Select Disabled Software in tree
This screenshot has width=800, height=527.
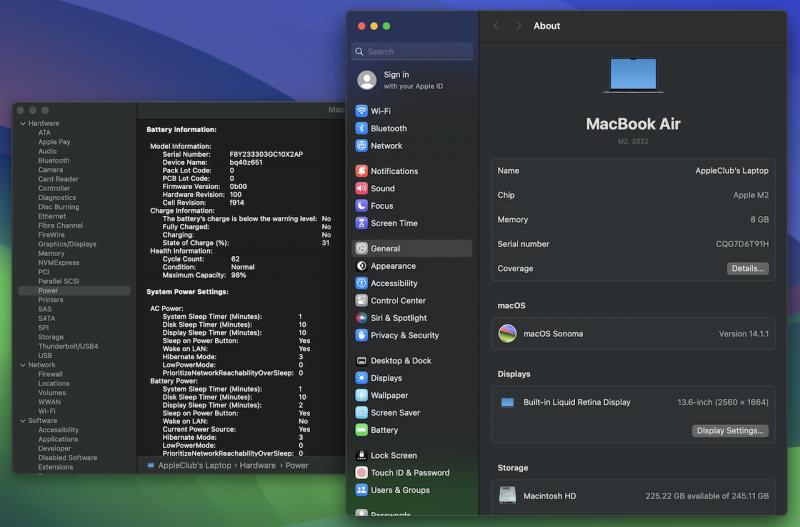[x=67, y=458]
